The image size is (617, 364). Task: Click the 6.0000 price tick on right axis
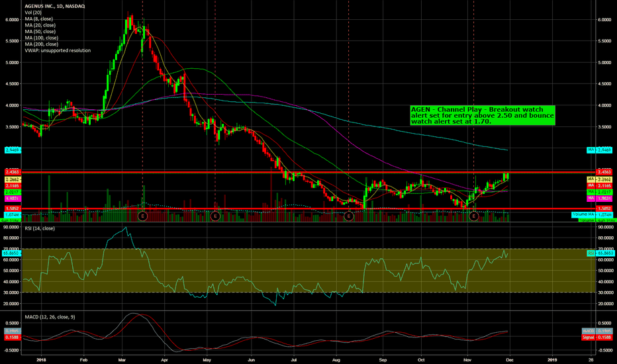pos(604,20)
